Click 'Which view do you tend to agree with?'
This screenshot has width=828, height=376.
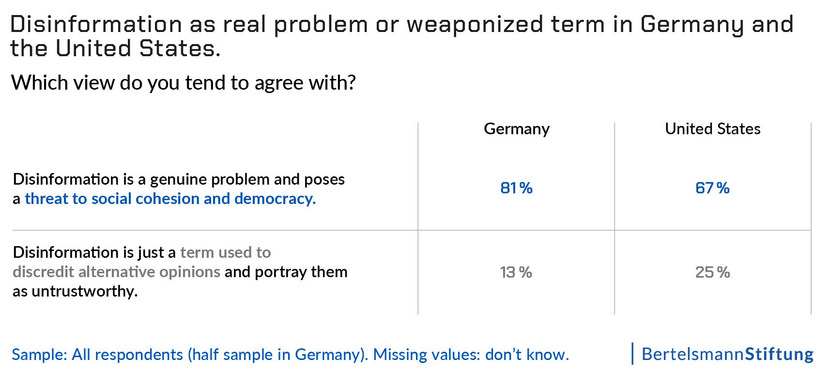pos(182,83)
